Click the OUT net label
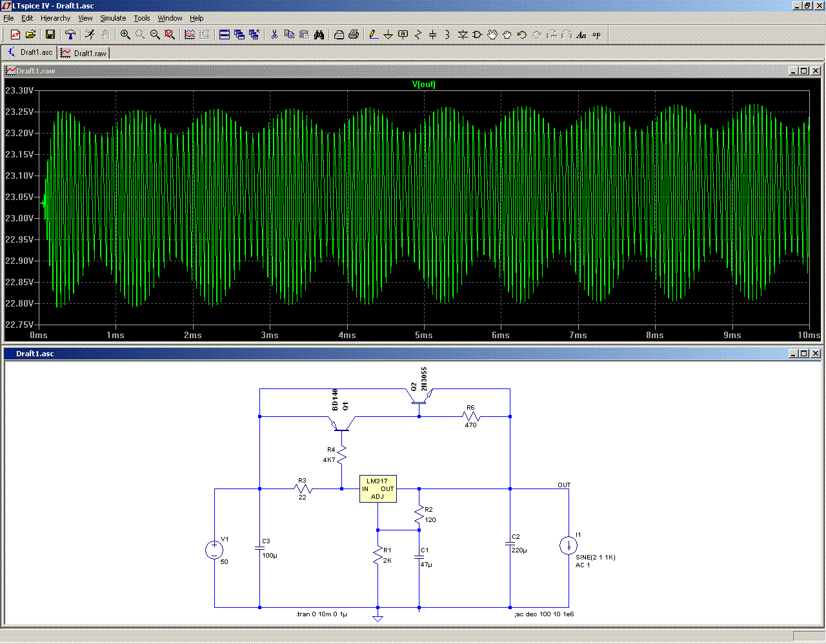This screenshot has height=644, width=826. [x=564, y=485]
